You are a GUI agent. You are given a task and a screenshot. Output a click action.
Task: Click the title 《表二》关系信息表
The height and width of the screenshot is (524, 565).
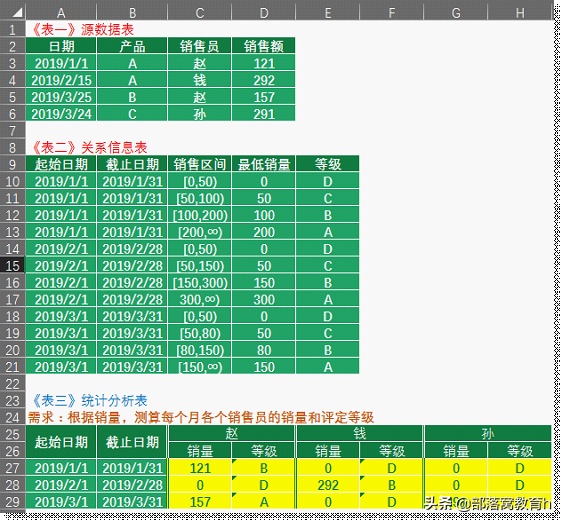(x=90, y=147)
